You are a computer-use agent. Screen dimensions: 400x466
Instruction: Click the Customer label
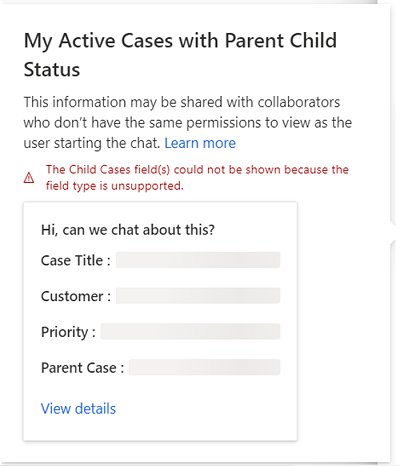76,296
